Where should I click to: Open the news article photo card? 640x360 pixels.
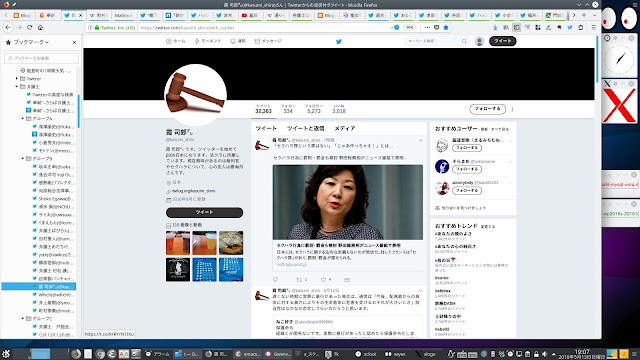click(x=348, y=202)
